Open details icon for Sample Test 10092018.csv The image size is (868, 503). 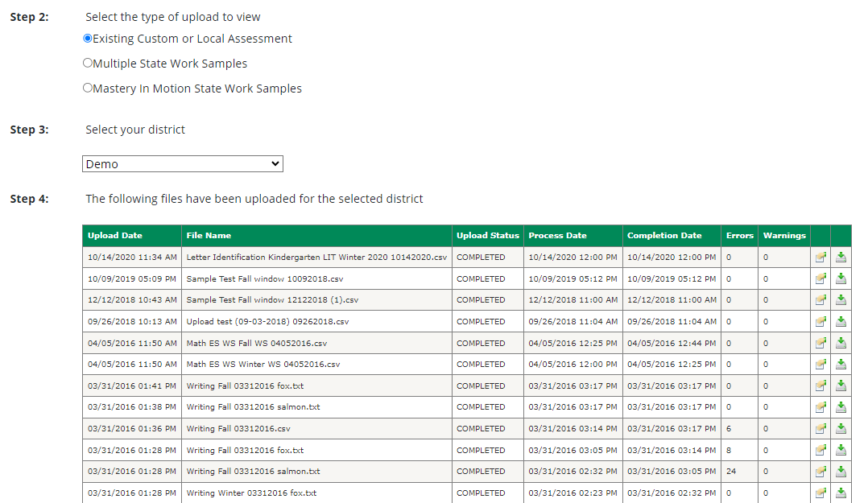820,279
